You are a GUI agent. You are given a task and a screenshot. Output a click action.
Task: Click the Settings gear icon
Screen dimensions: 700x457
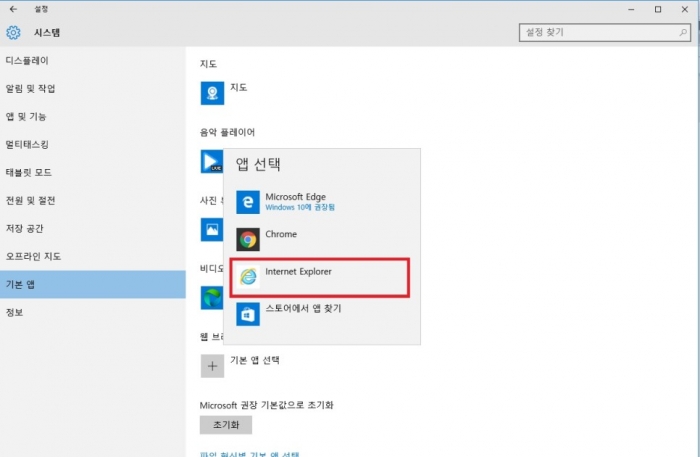click(x=13, y=33)
